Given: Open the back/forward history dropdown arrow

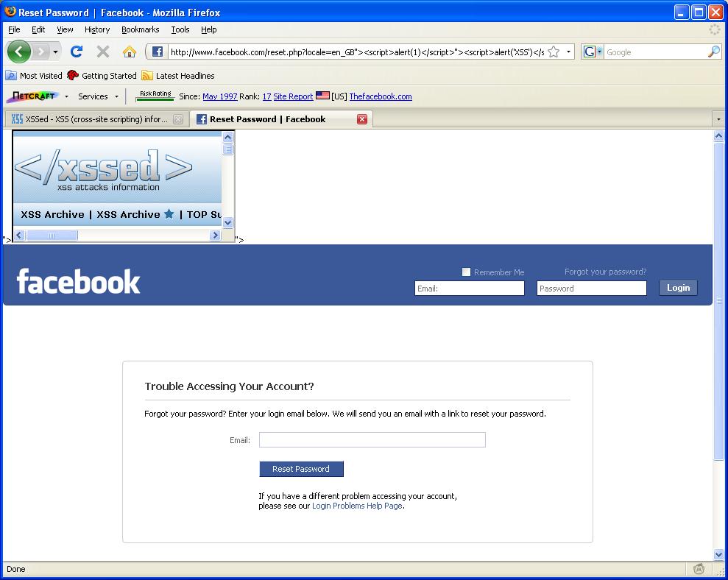Looking at the screenshot, I should pyautogui.click(x=56, y=52).
